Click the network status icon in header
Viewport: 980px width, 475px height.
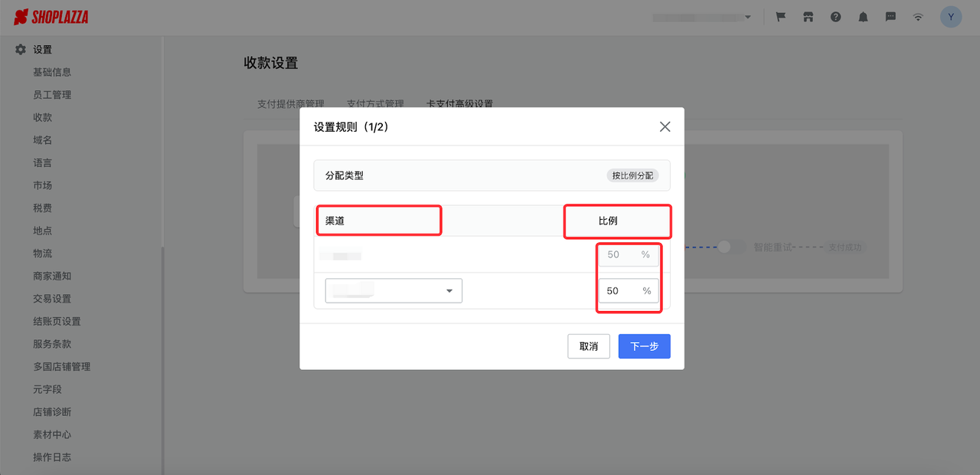(918, 16)
